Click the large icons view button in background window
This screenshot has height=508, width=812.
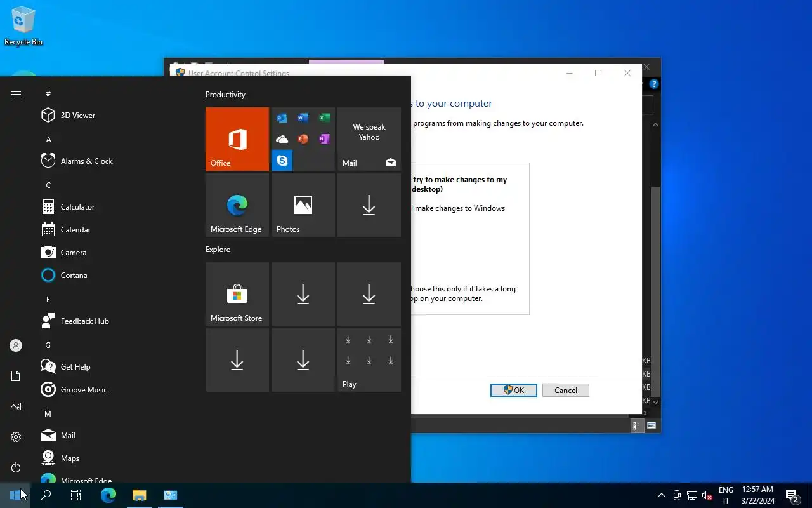652,425
